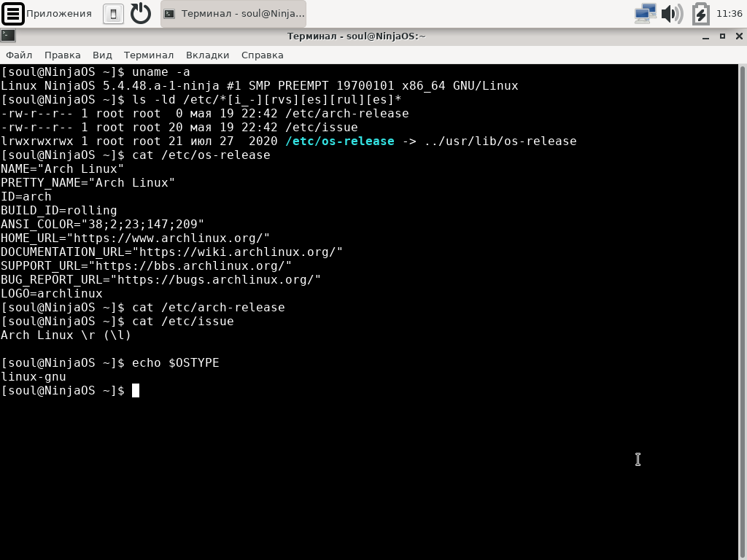Viewport: 747px width, 560px height.
Task: Minimize the terminal window
Action: click(705, 36)
